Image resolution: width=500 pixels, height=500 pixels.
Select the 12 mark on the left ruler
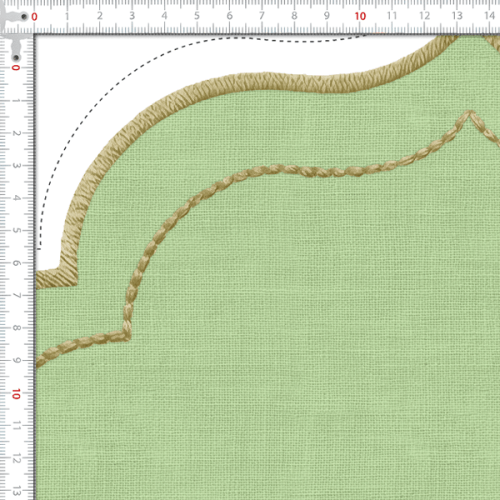(x=16, y=458)
